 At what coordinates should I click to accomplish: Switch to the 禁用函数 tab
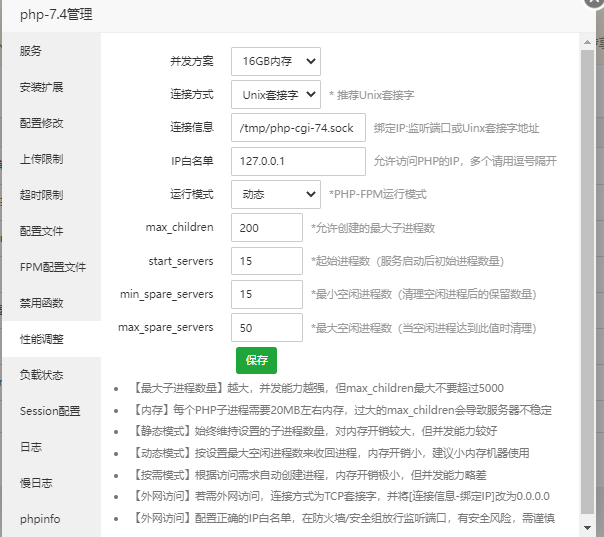coord(50,303)
